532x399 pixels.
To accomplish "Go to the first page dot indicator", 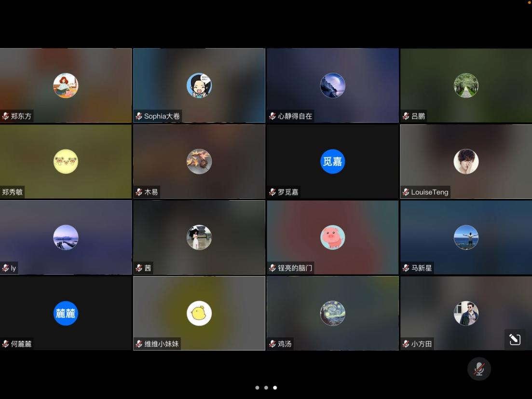I will 257,387.
